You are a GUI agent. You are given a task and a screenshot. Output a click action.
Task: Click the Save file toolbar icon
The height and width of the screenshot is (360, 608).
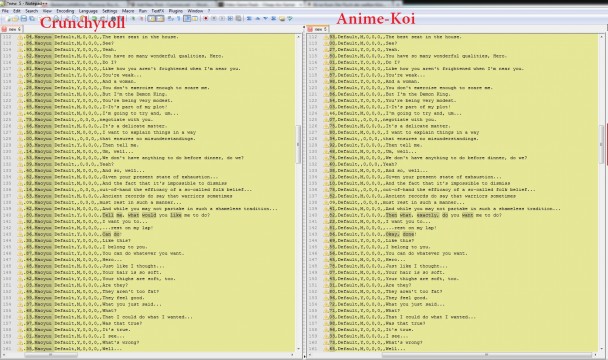tap(24, 19)
